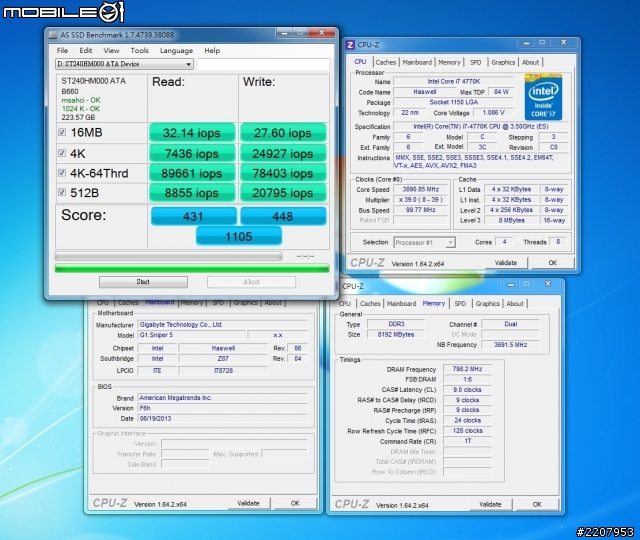Select the CPU tab in top CPU-Z window
Screen dimensions: 640x540
(x=360, y=62)
